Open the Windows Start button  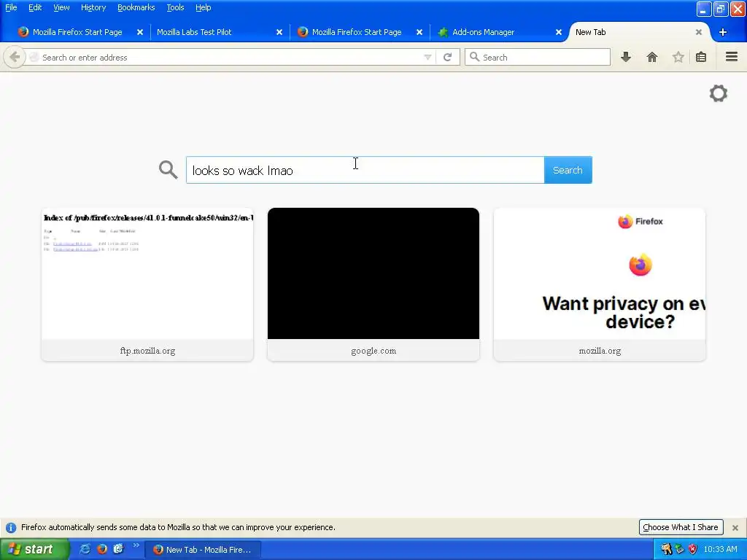(x=34, y=549)
